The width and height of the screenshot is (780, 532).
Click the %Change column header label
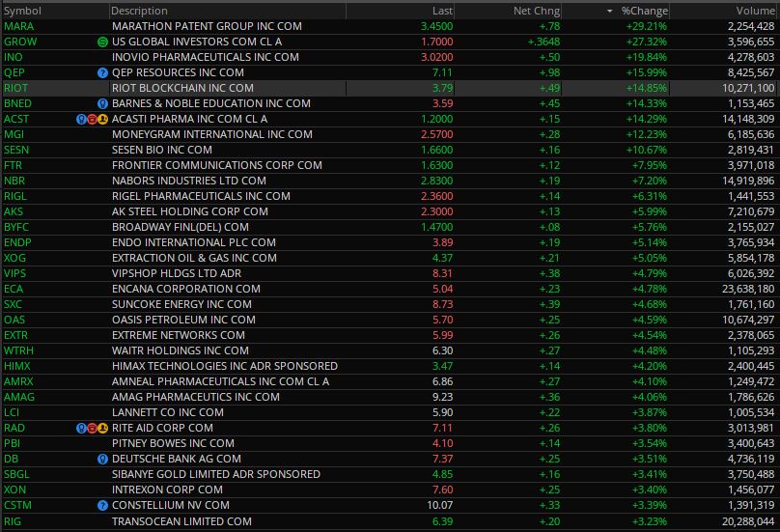[x=645, y=11]
